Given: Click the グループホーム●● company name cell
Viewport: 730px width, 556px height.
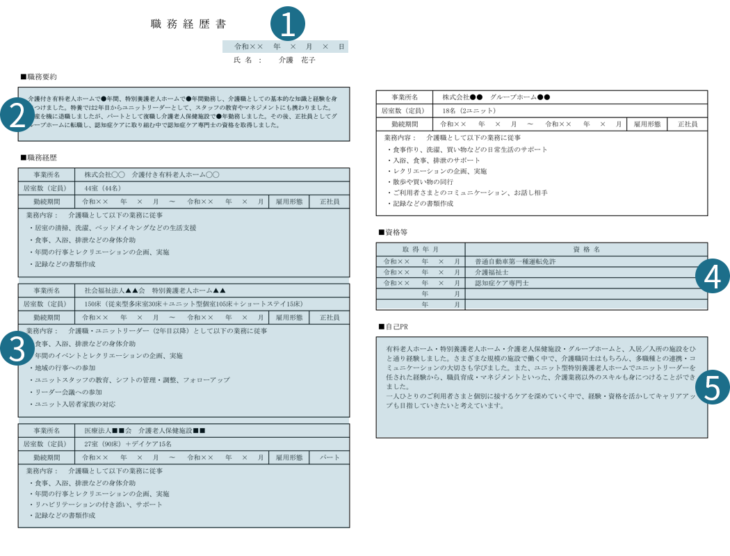Looking at the screenshot, I should [x=495, y=98].
